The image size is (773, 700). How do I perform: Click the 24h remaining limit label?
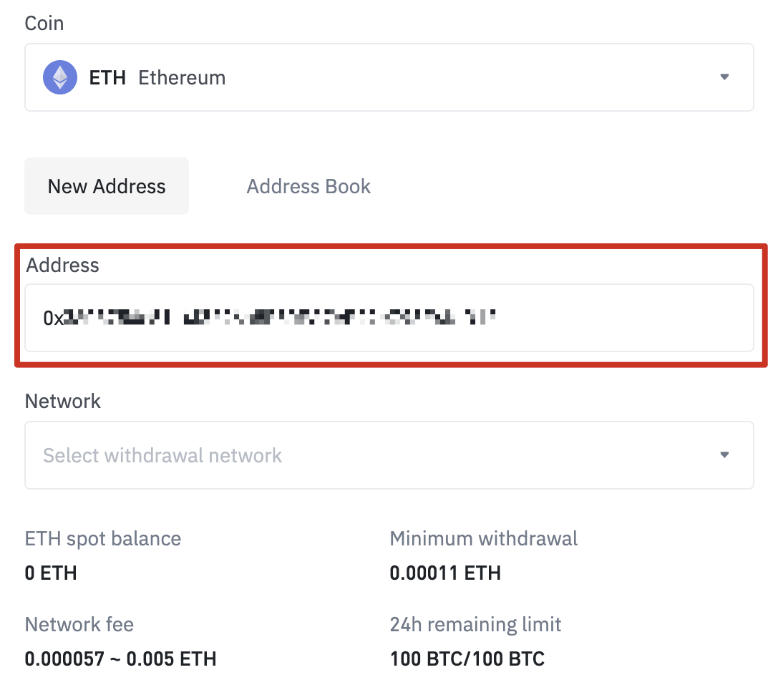[x=475, y=624]
